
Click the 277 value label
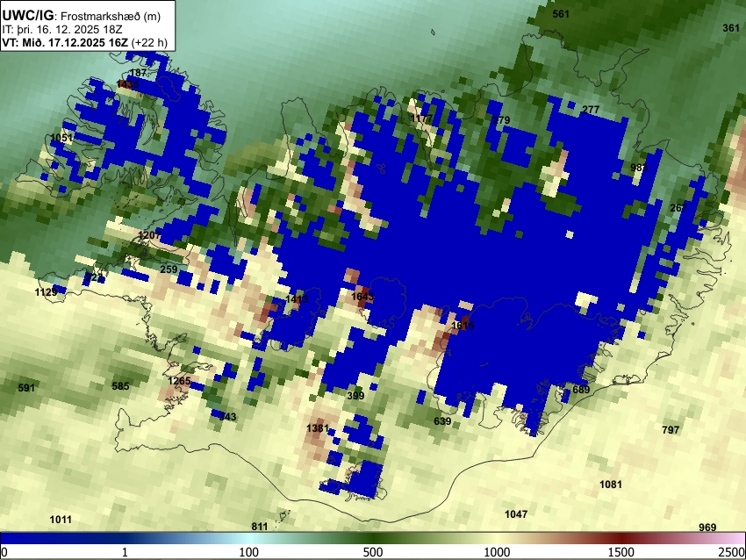coord(591,110)
